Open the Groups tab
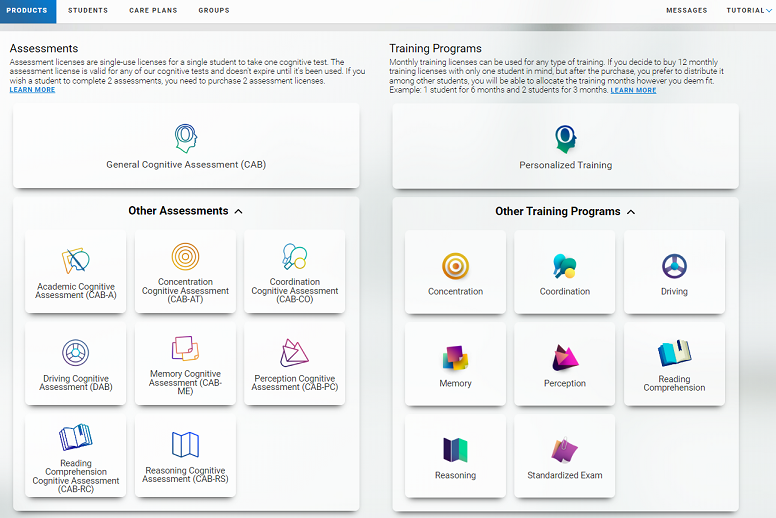 214,11
